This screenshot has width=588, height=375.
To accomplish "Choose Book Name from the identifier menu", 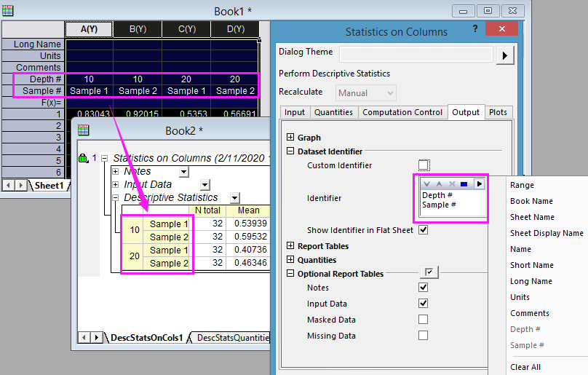I will [x=531, y=201].
